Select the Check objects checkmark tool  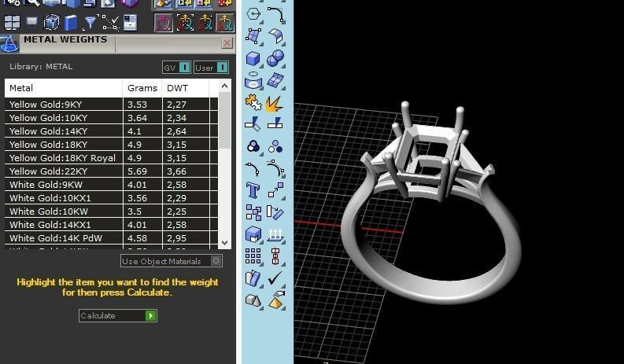tap(275, 278)
